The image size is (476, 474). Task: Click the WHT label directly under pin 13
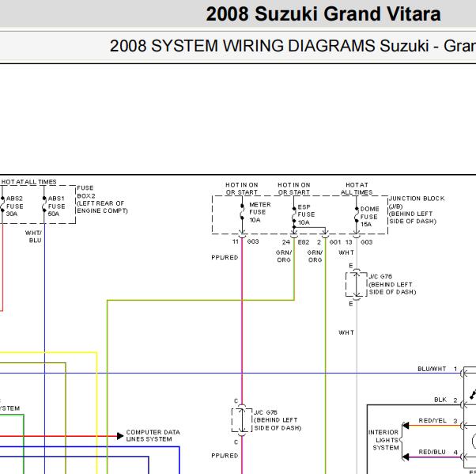coord(346,252)
